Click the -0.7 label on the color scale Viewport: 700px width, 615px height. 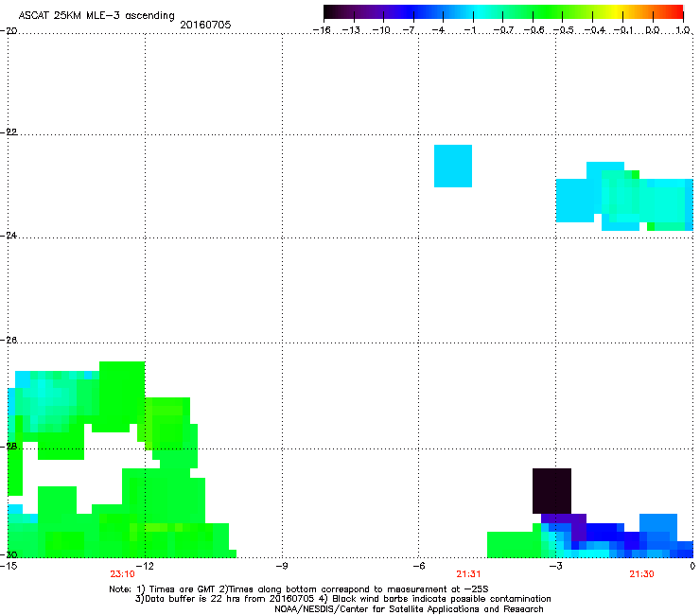coord(503,30)
